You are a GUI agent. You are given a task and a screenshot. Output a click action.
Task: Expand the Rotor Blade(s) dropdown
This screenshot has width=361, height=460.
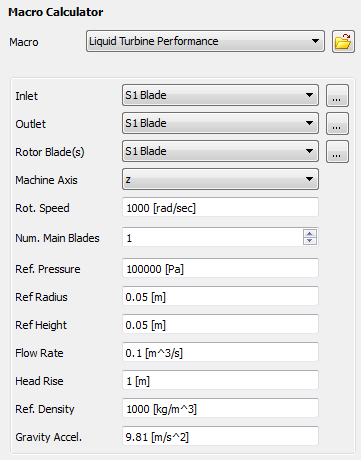(220, 151)
